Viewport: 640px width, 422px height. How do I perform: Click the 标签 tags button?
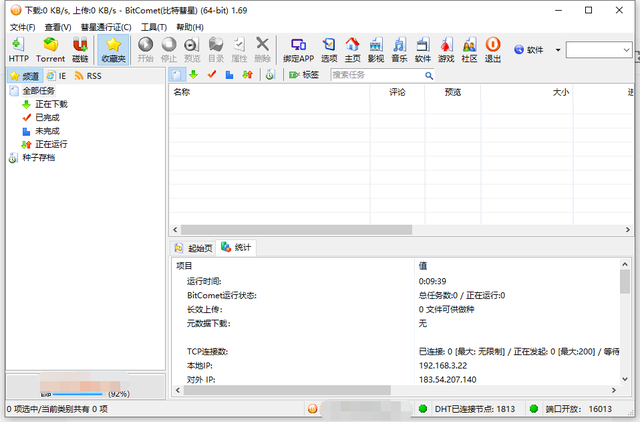[x=304, y=75]
